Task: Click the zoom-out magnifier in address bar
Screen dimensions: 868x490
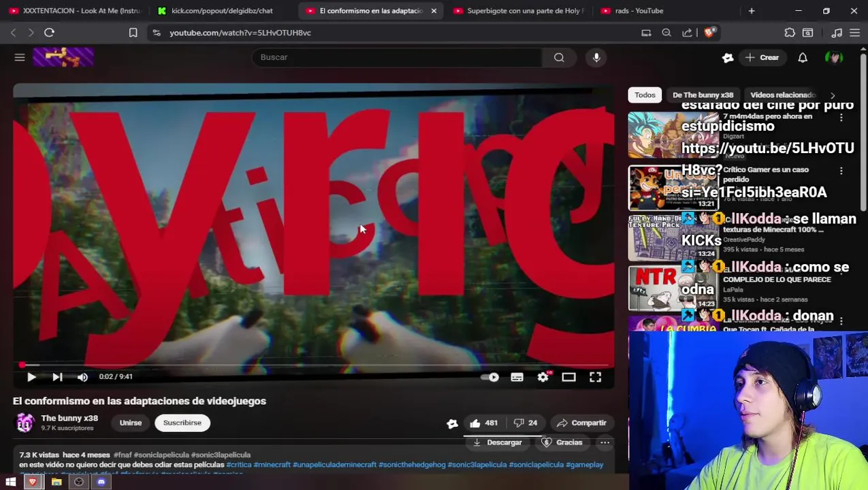Action: pos(666,32)
